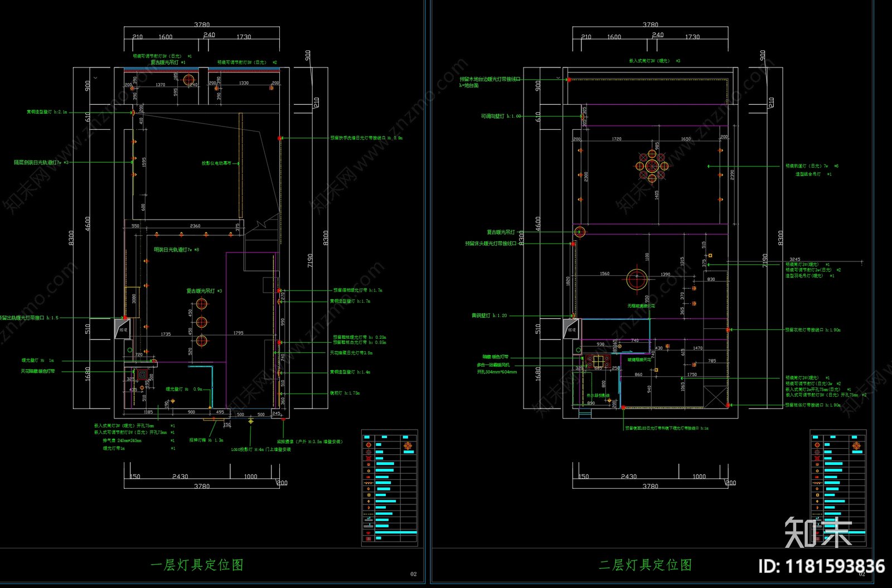
Task: Select label '黄铜壁灯 h:1.20'
Action: tap(489, 315)
